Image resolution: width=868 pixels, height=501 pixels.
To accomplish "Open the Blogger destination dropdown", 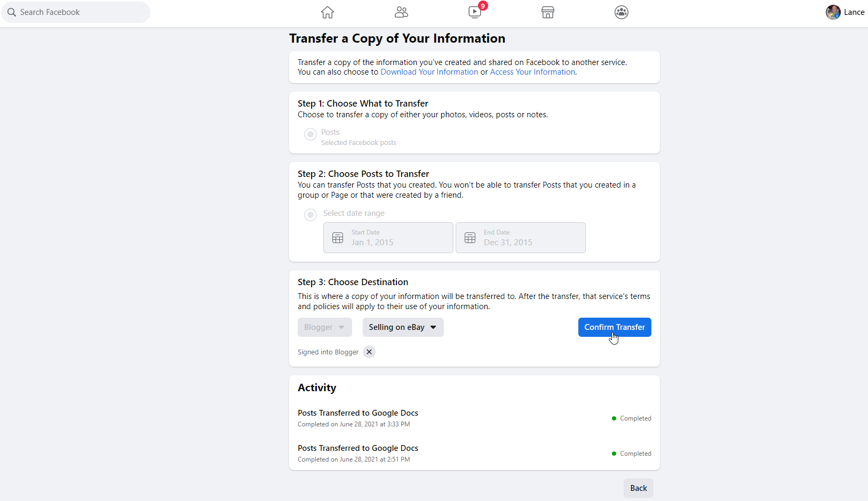I will pos(325,327).
